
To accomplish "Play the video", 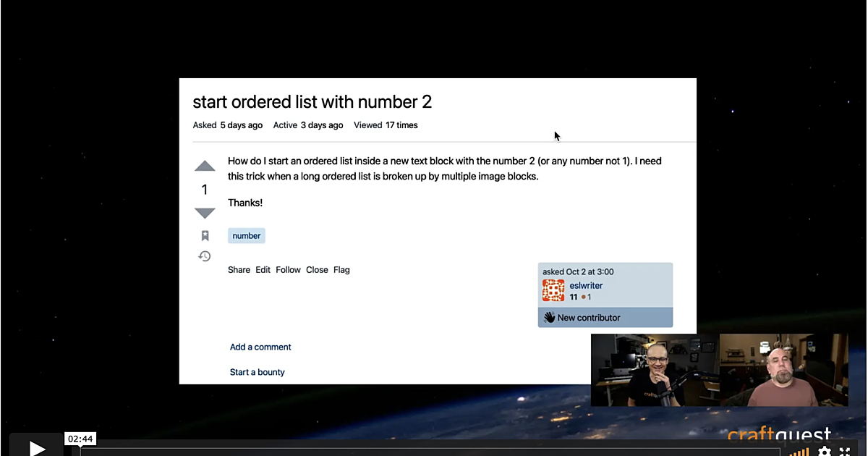I will point(36,448).
